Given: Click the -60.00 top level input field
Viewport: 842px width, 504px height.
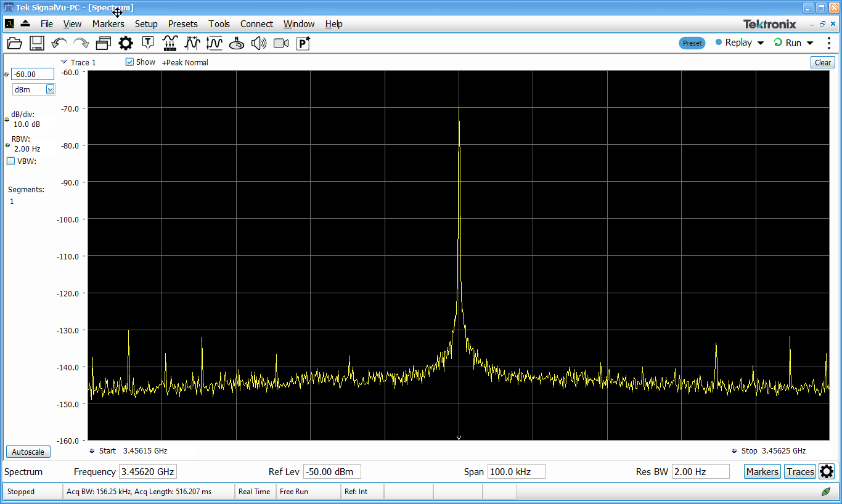Looking at the screenshot, I should 33,74.
